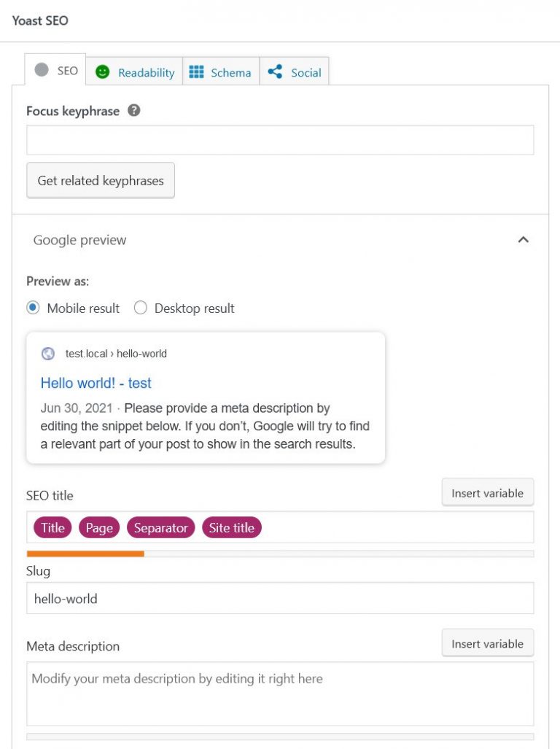Select the Site title variable tag
The image size is (560, 749).
(232, 527)
